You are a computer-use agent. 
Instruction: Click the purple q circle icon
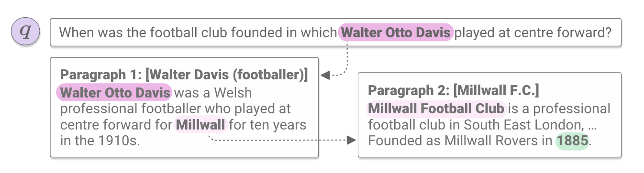25,32
